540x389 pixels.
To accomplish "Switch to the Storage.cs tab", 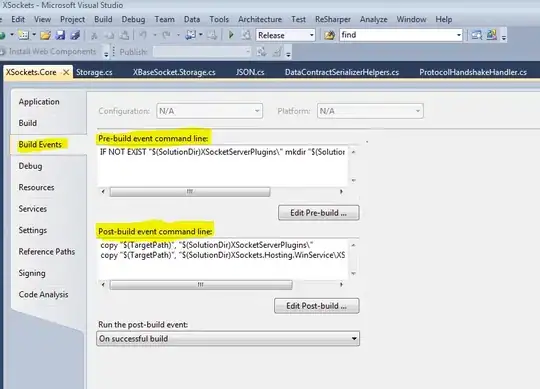I will click(94, 72).
